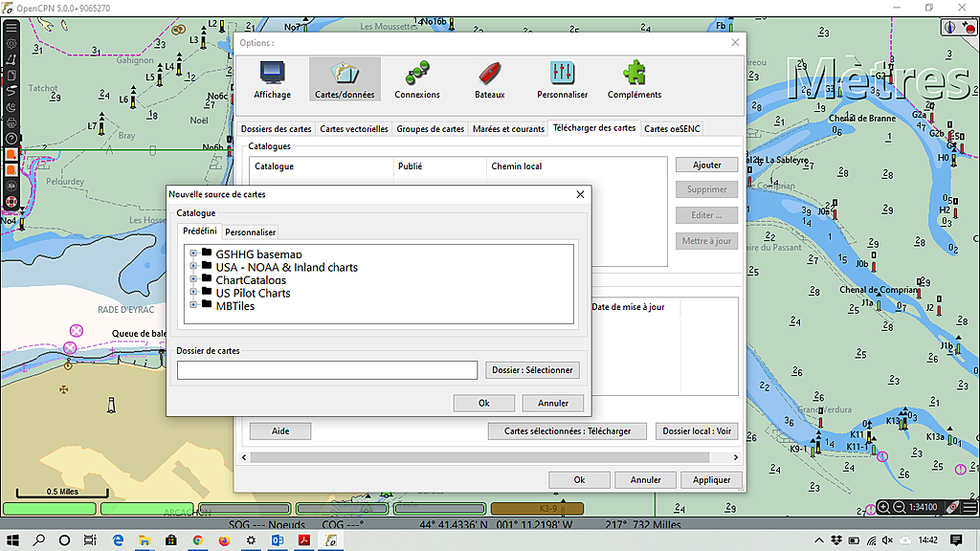Select the Cartes/données options icon

(345, 79)
